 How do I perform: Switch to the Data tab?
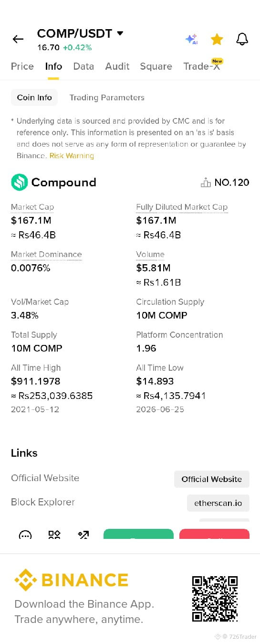pyautogui.click(x=83, y=66)
